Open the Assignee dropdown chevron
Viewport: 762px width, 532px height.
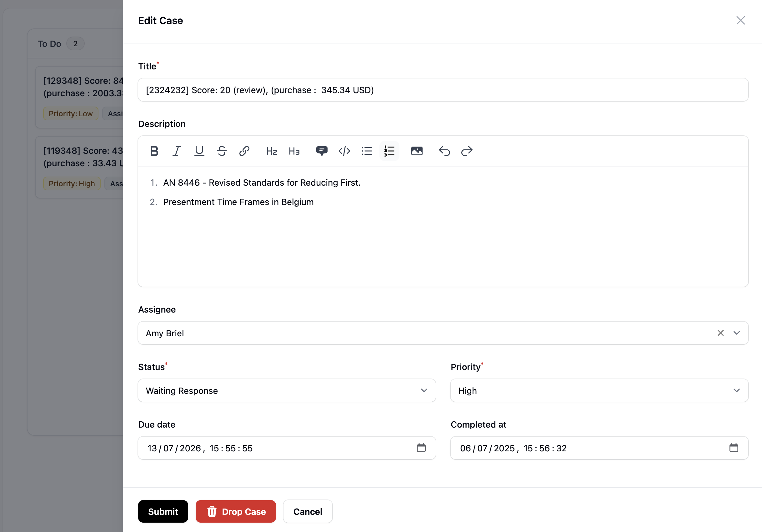(736, 333)
